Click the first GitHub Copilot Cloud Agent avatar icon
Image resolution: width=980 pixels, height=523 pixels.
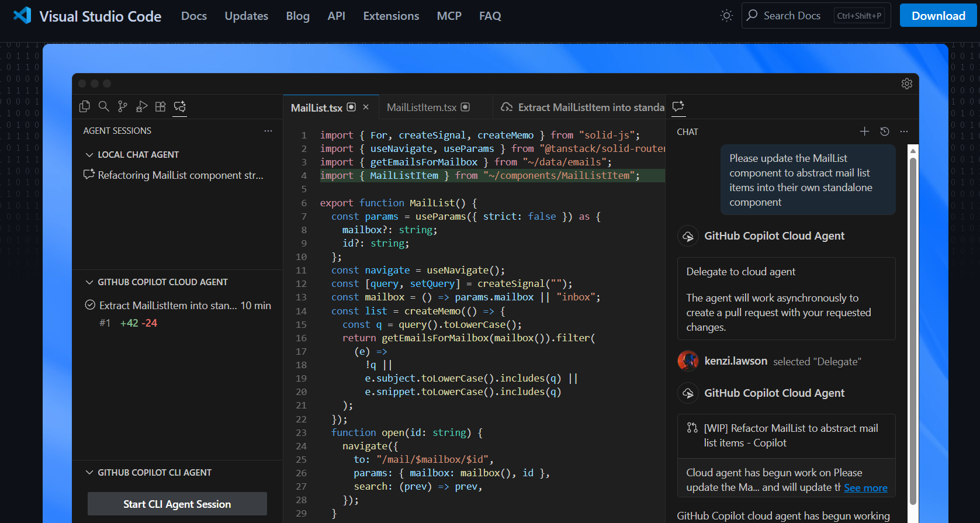(688, 236)
